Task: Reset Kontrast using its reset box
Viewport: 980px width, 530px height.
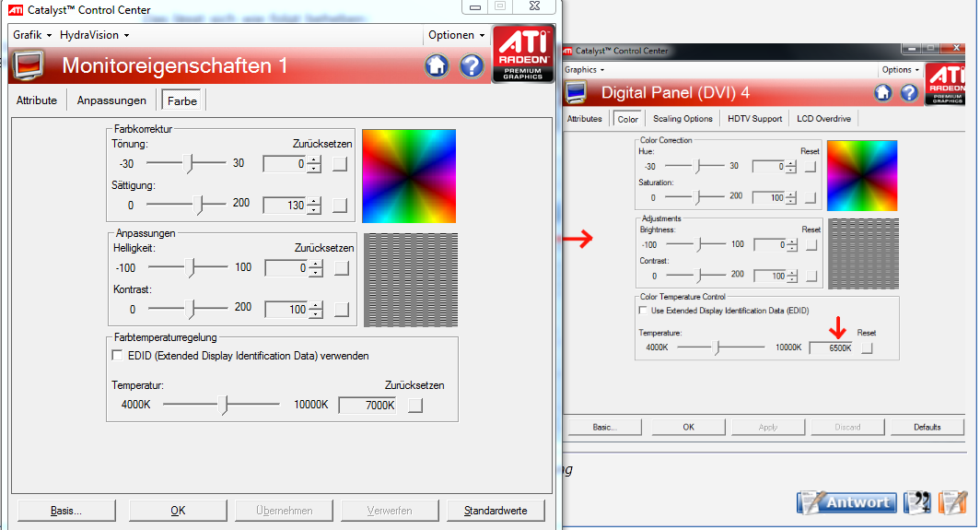Action: point(341,310)
